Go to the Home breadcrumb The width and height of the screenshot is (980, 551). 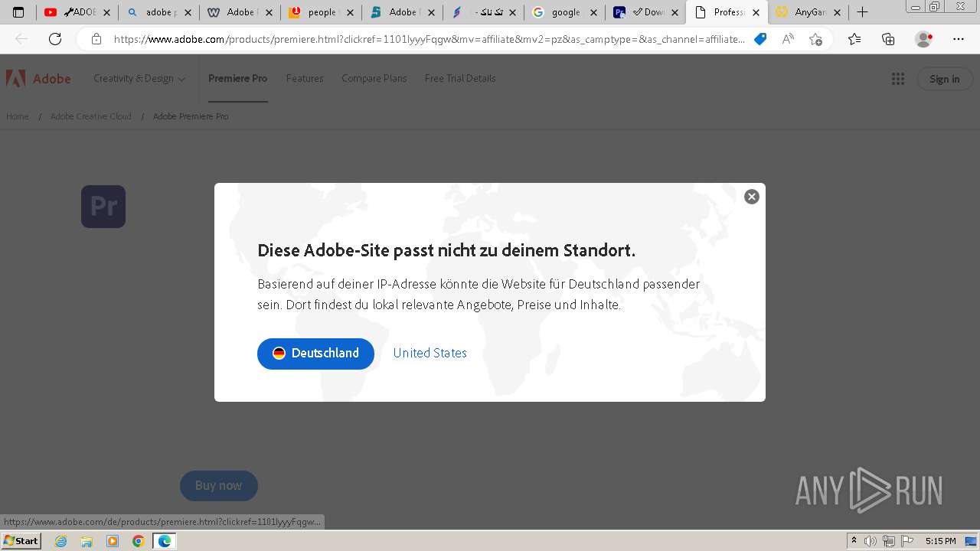[x=18, y=116]
